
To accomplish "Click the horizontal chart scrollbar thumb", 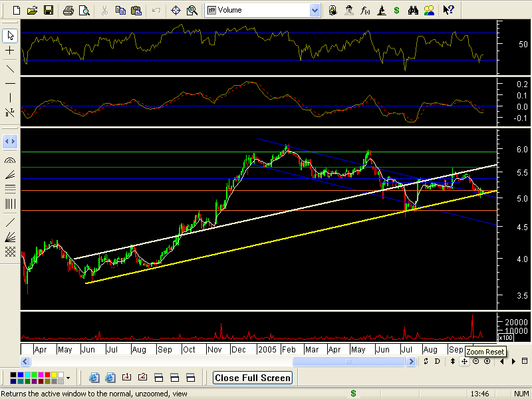I will click(x=350, y=361).
